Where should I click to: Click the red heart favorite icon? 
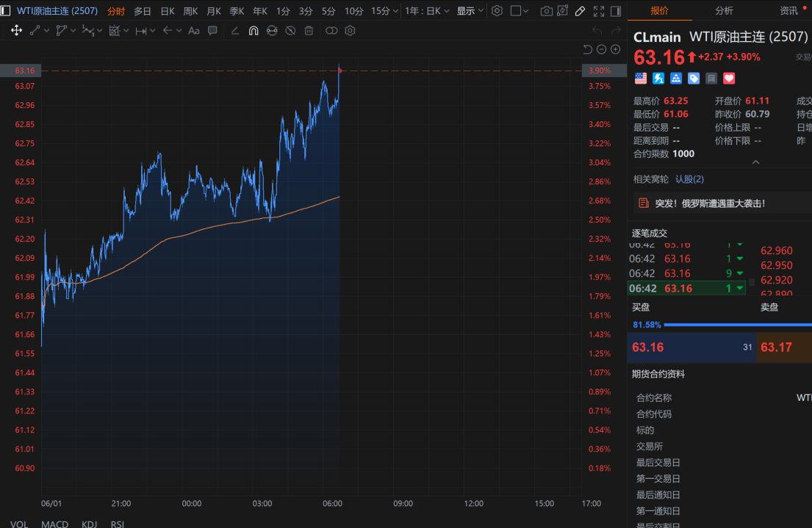(729, 78)
